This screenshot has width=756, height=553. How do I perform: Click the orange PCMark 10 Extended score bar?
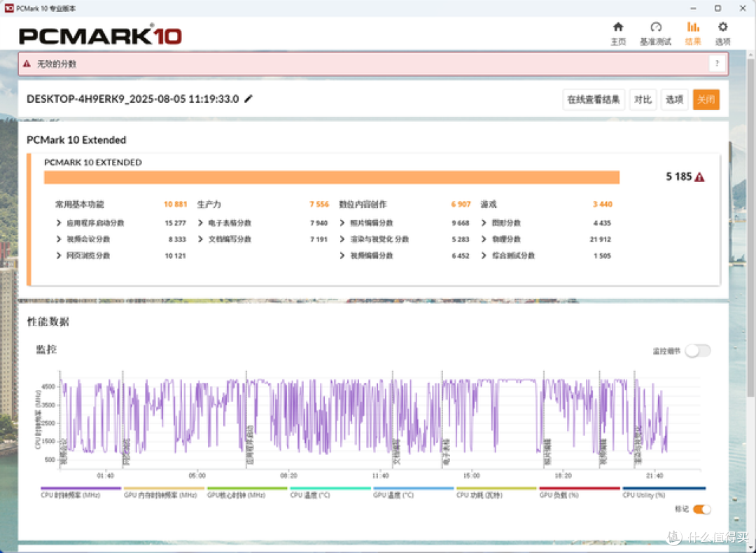332,177
